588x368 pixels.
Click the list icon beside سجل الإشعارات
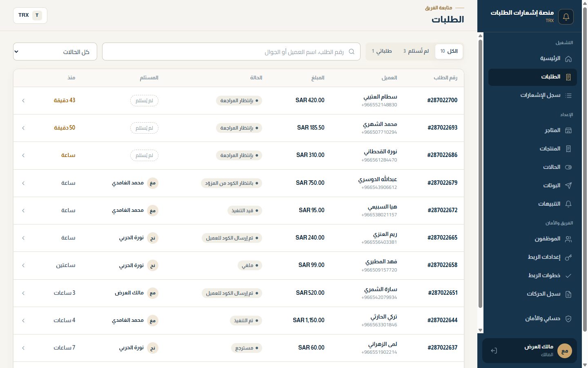pyautogui.click(x=568, y=95)
